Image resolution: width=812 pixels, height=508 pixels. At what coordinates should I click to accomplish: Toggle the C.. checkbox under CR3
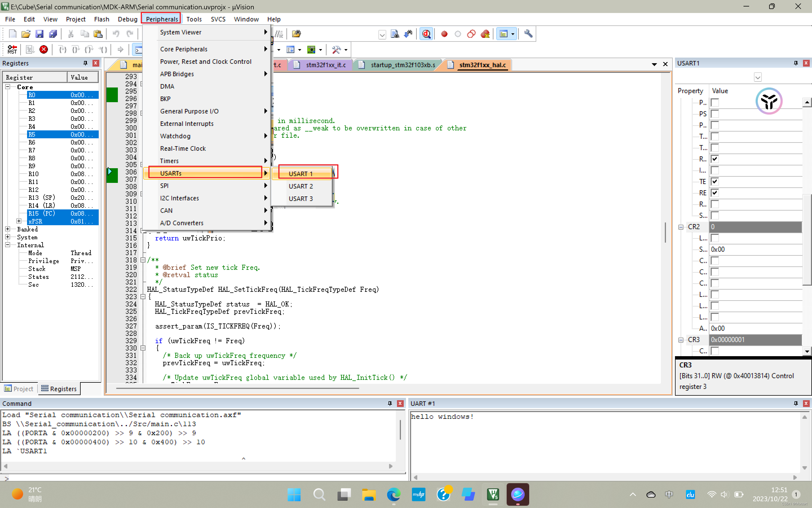[715, 351]
